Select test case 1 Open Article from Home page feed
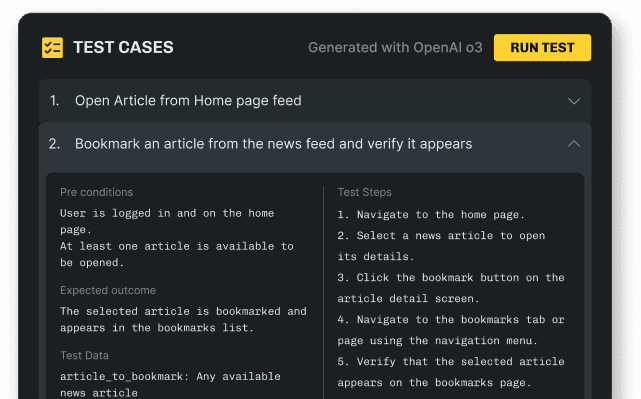The image size is (641, 399). pos(315,101)
